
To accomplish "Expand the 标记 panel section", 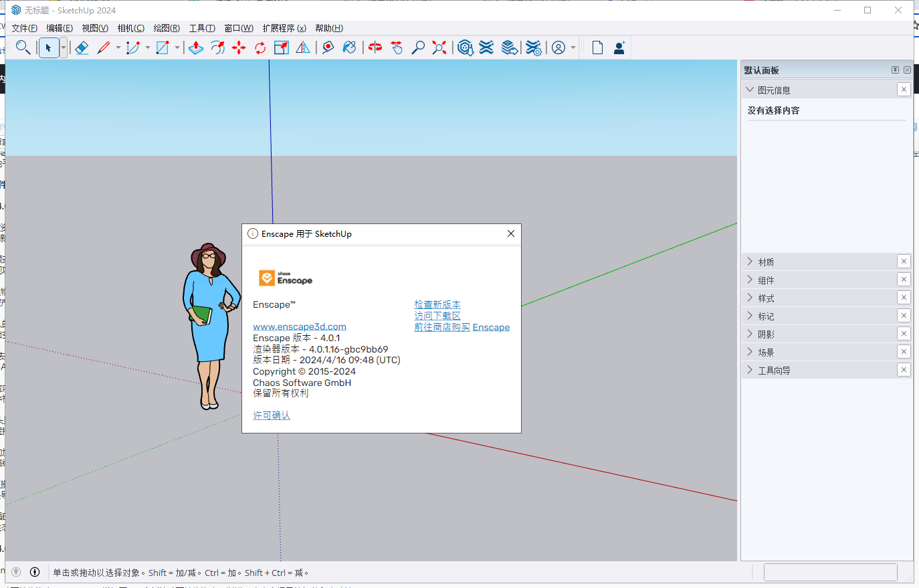I will (x=750, y=316).
